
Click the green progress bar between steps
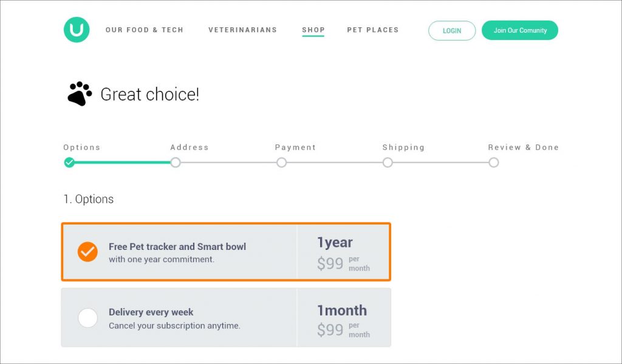tap(121, 162)
